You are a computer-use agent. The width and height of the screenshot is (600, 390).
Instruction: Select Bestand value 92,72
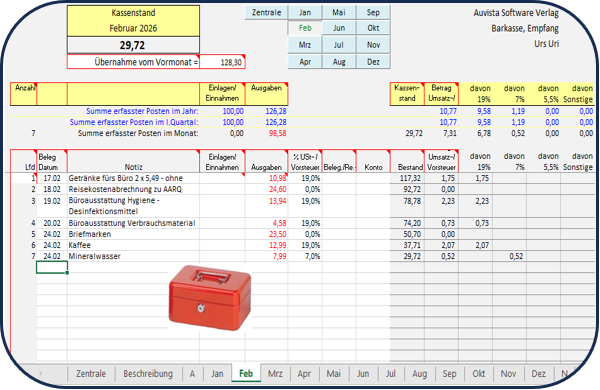click(407, 189)
